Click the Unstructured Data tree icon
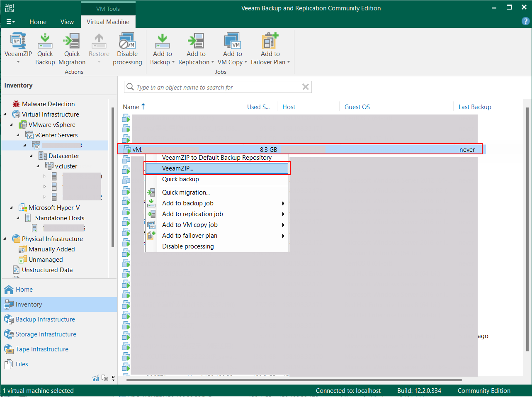 click(16, 270)
